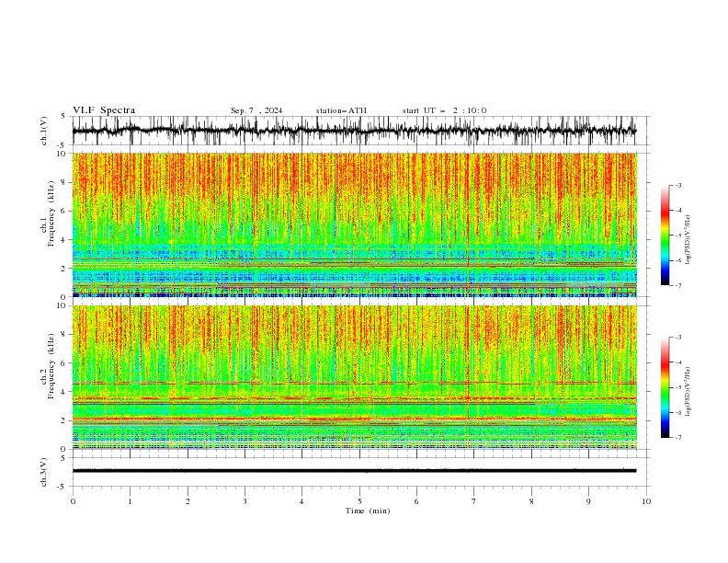
Task: Click the "station=ATH" header label
Action: tap(341, 110)
